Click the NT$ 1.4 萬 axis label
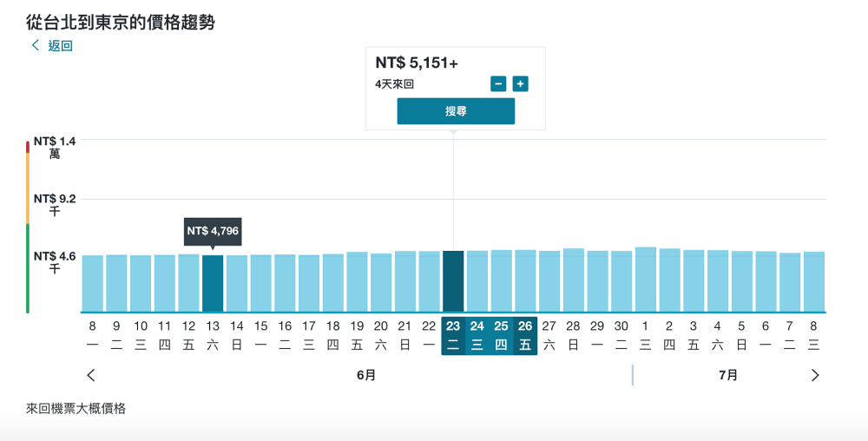Viewport: 868px width, 441px height. [x=54, y=148]
